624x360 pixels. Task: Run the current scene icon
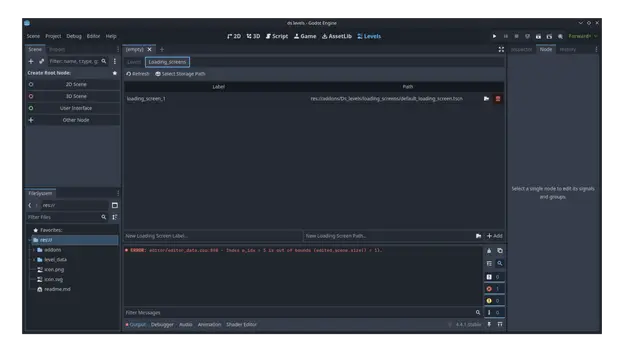tap(538, 36)
